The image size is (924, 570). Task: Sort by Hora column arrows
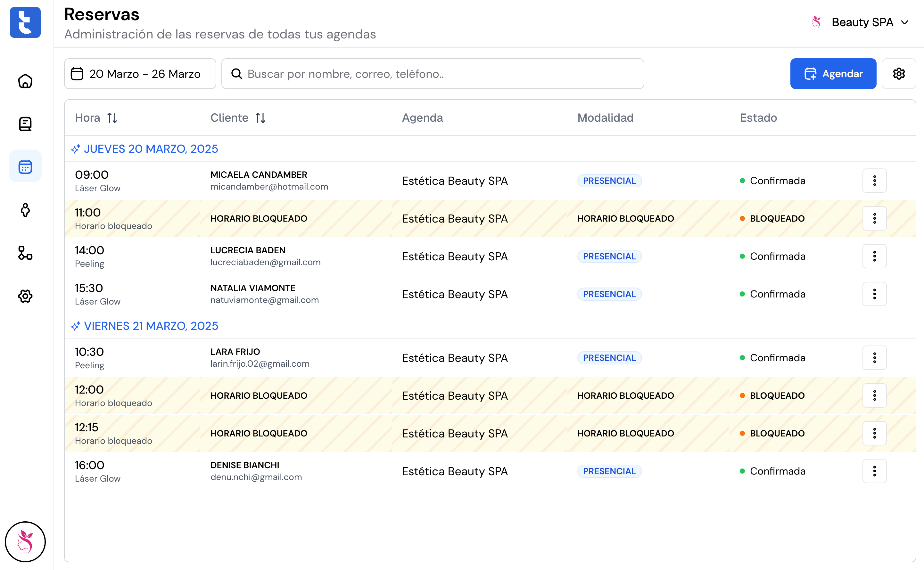click(112, 118)
